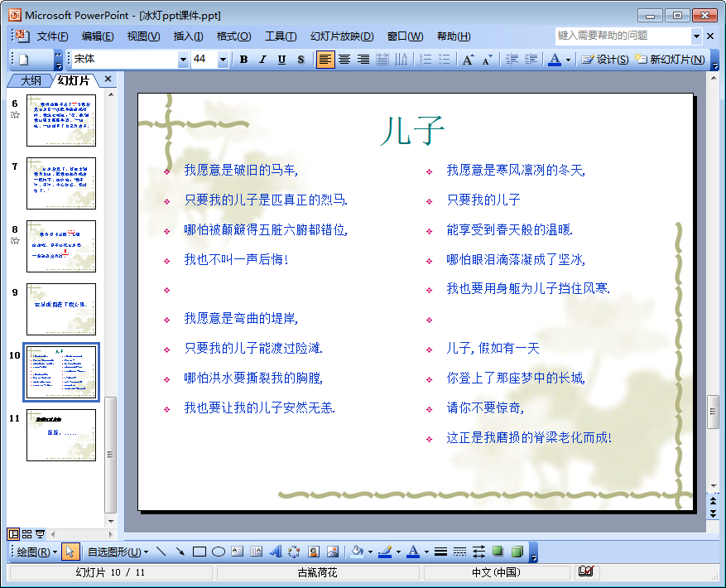Switch to Slide Sorter view
This screenshot has height=588, width=726.
[26, 534]
